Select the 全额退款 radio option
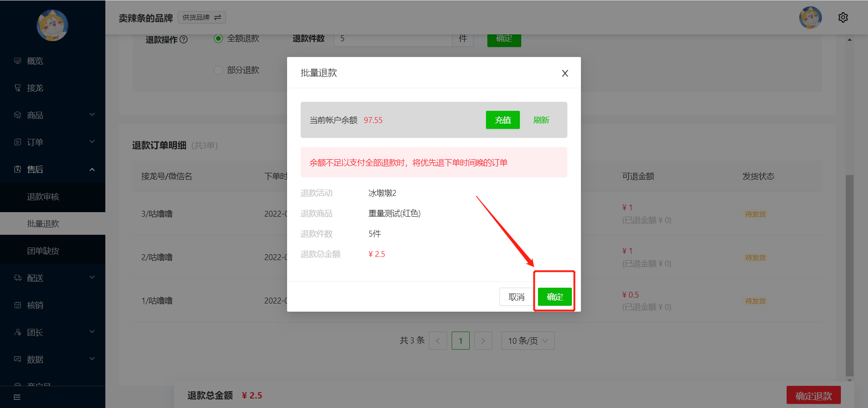 pyautogui.click(x=218, y=38)
